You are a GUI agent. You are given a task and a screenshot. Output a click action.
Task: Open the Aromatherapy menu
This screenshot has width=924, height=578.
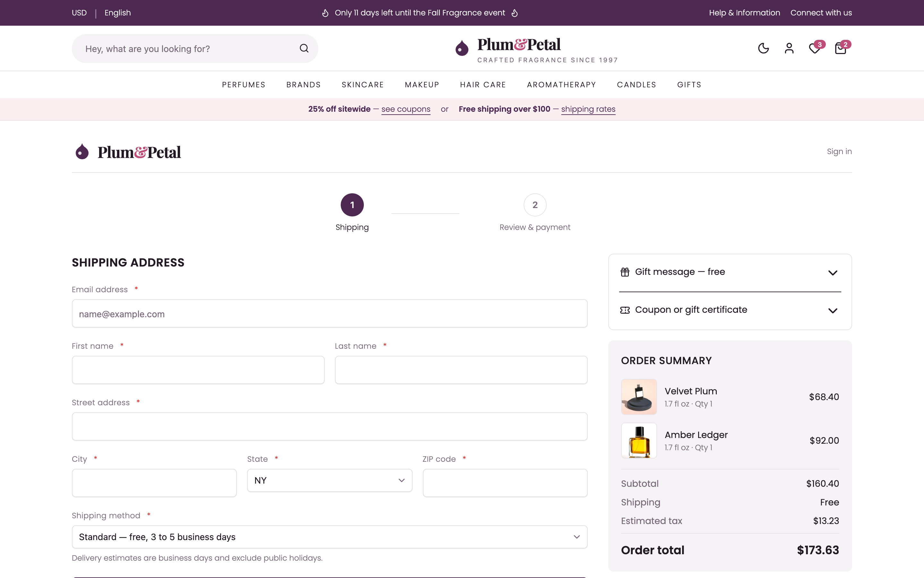[561, 84]
